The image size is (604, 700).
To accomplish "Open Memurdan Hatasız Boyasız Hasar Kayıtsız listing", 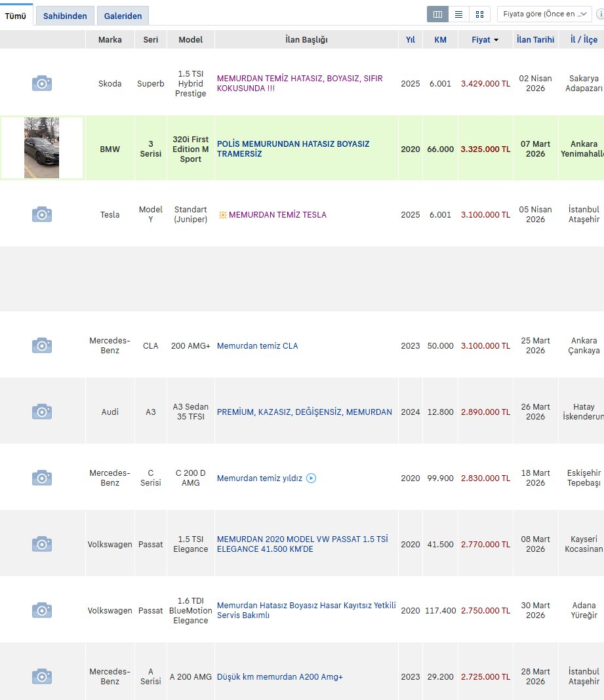I will coord(306,610).
